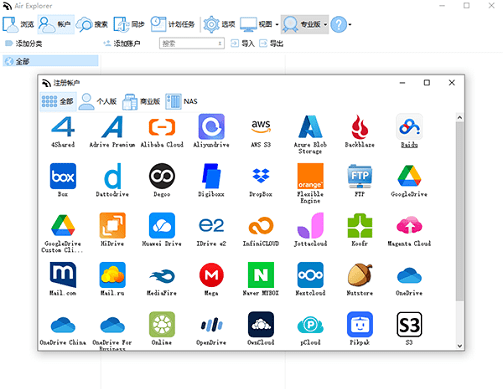Screen dimensions: 503x389
Task: Open the 选项 options gear
Action: tap(219, 24)
